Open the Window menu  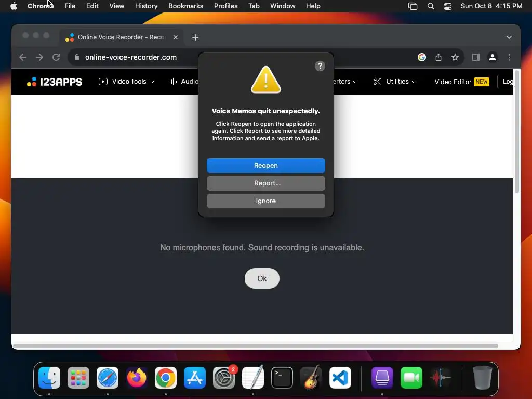(283, 6)
